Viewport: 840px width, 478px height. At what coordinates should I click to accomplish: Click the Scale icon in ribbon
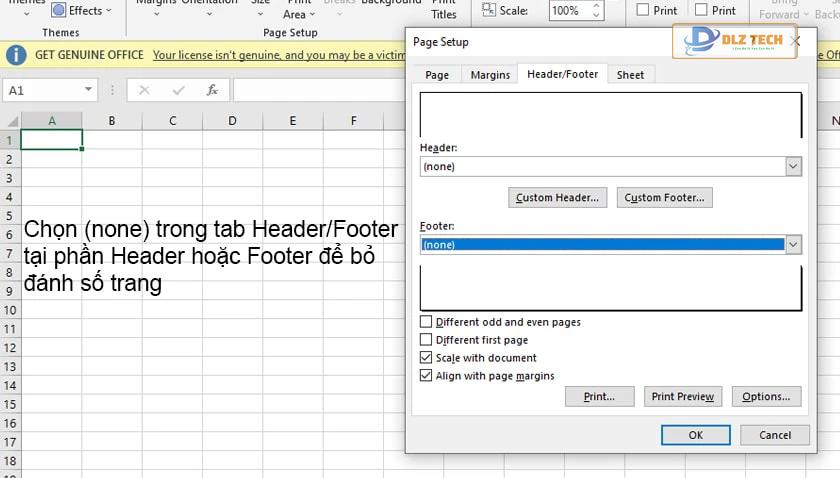click(x=489, y=10)
